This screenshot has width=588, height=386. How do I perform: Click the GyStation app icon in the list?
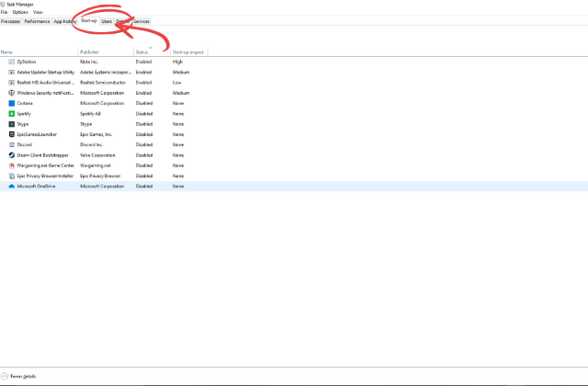click(12, 62)
